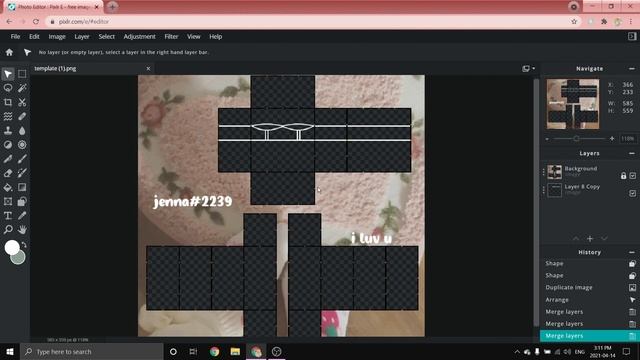Open the Layer menu
Image resolution: width=640 pixels, height=360 pixels.
click(x=82, y=36)
